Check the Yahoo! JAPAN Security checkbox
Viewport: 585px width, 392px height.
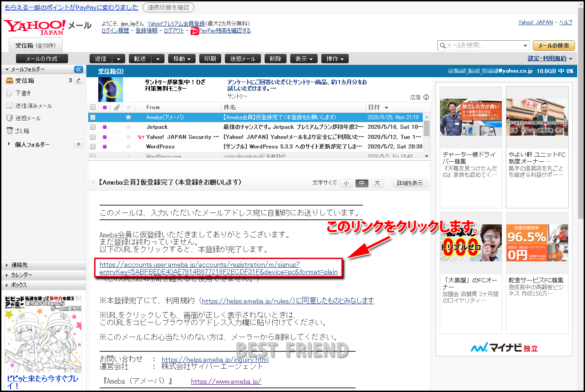click(93, 137)
